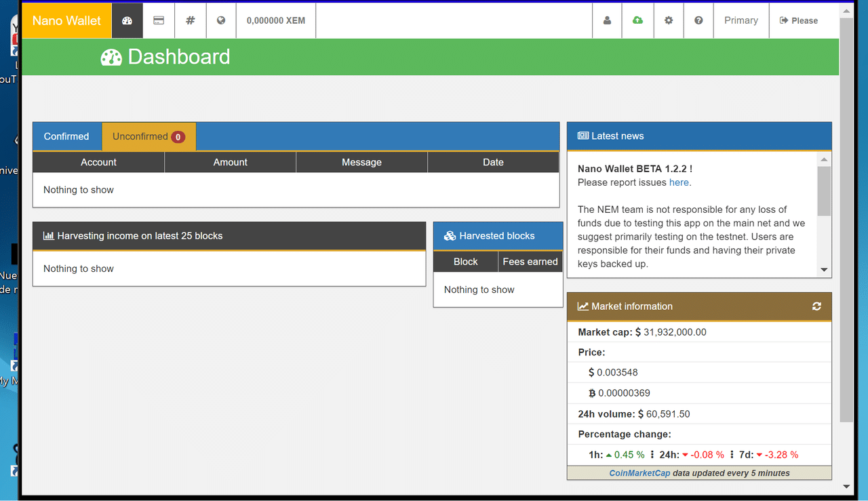Switch to the Unconfirmed tab
This screenshot has width=868, height=501.
(x=149, y=136)
